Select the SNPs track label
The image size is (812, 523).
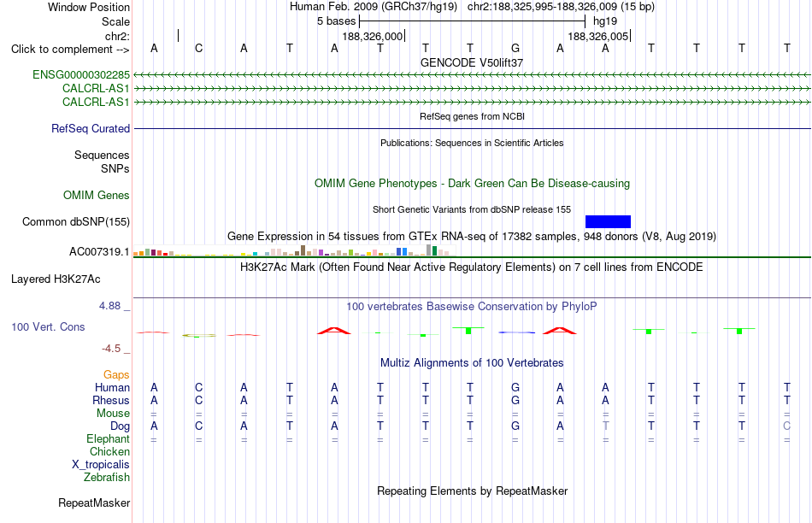(115, 169)
